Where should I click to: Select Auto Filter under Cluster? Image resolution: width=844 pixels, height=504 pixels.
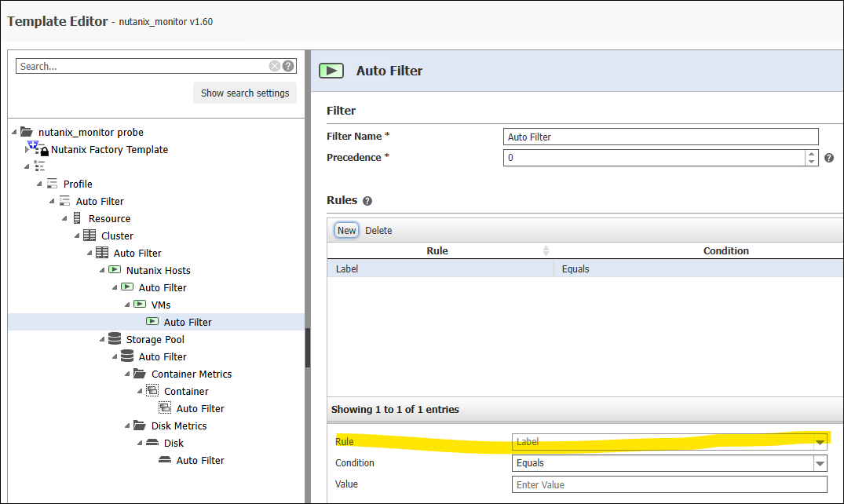(137, 253)
